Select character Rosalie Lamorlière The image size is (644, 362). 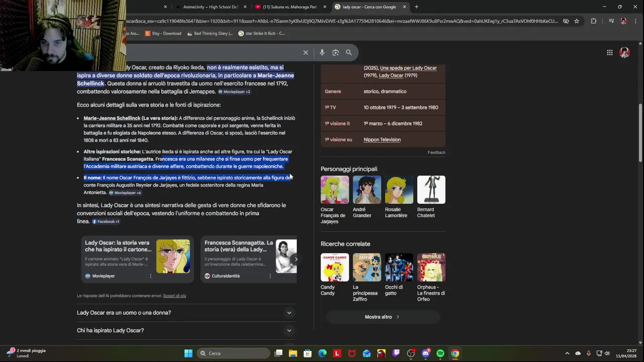399,197
